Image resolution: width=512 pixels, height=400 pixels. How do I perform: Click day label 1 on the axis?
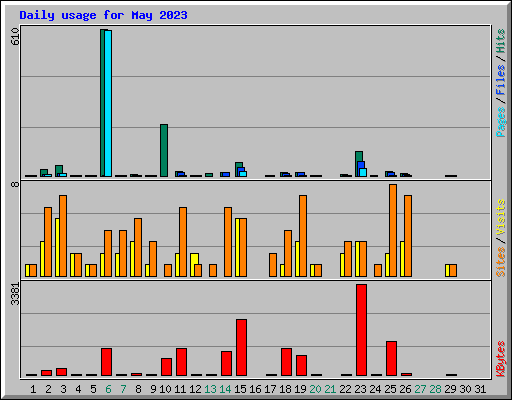click(x=33, y=389)
